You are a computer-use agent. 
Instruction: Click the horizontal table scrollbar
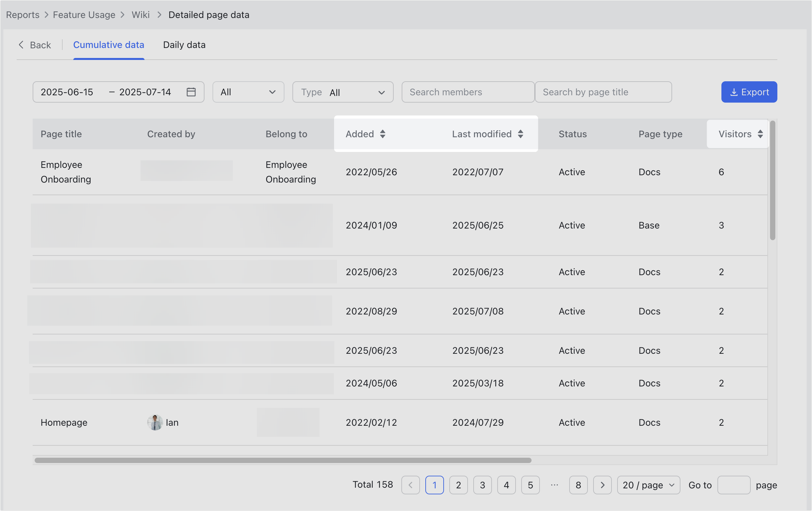(283, 460)
